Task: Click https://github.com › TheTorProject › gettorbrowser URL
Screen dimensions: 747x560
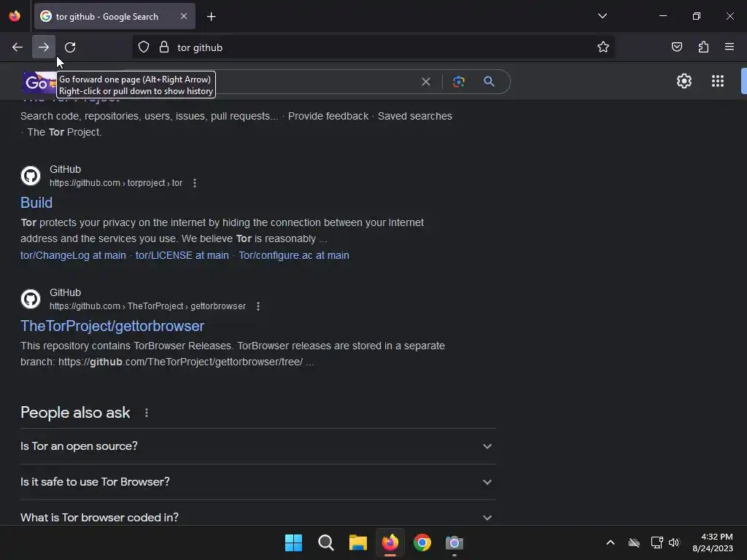Action: coord(147,306)
